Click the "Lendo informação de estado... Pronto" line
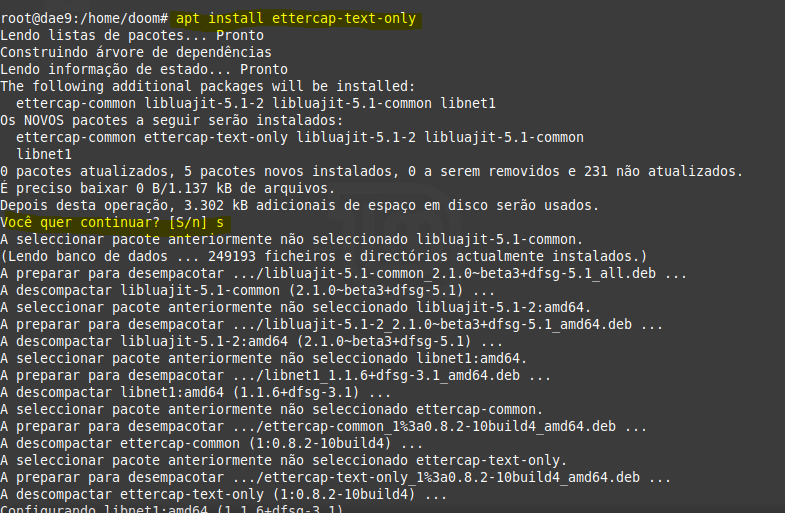This screenshot has height=513, width=785. (x=144, y=69)
